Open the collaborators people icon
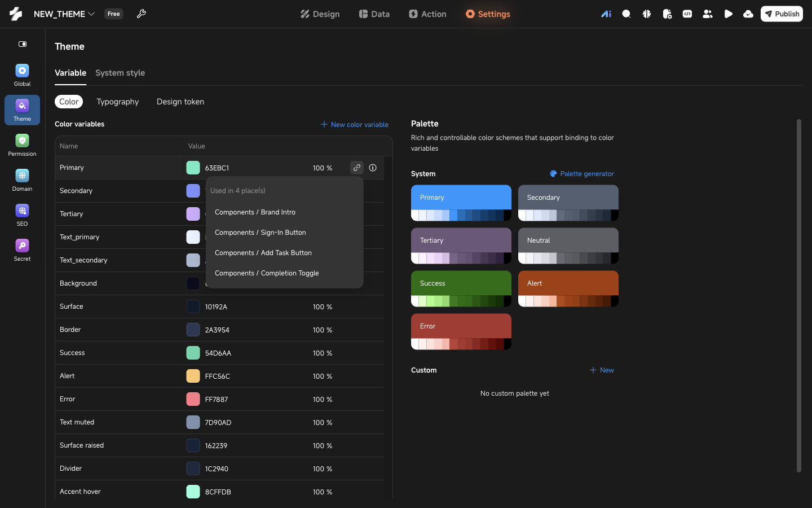 coord(708,14)
